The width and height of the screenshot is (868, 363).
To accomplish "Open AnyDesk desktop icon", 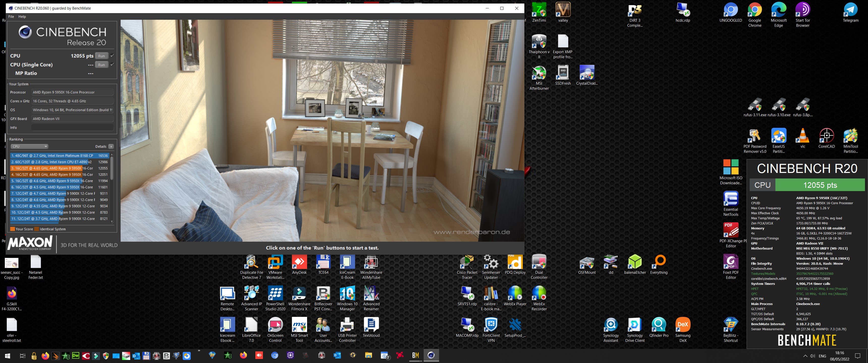I will coord(299,265).
